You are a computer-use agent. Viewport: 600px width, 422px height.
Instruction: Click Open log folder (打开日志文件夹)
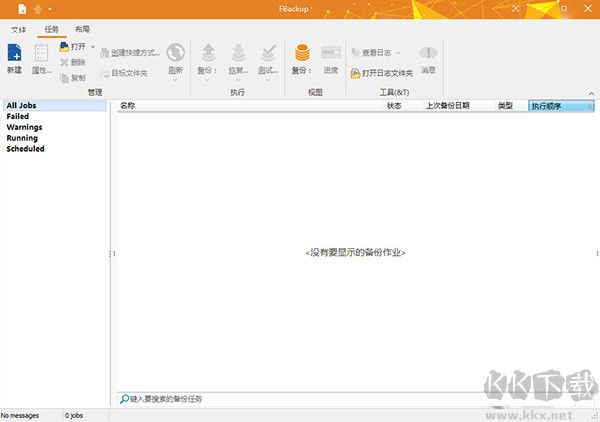382,73
